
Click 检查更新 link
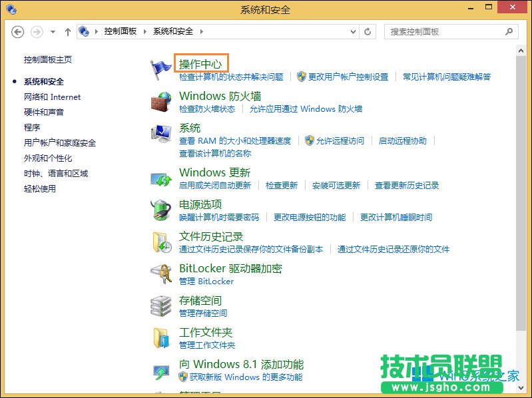282,186
